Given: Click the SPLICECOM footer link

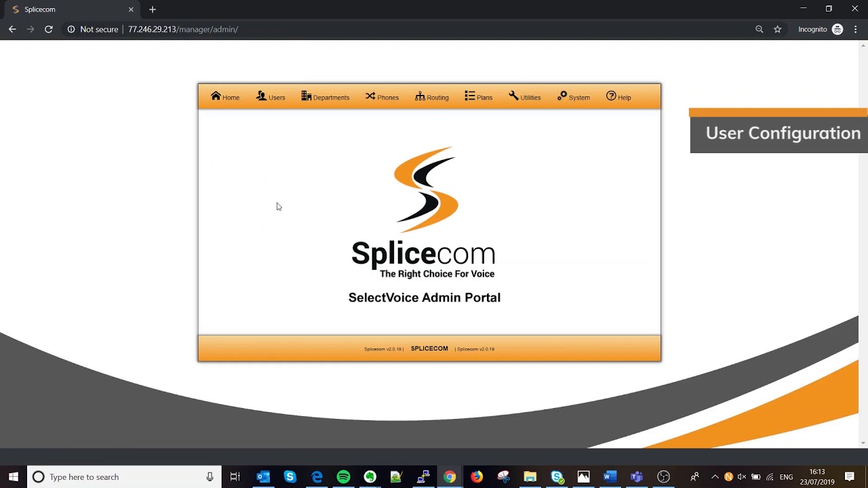Looking at the screenshot, I should (x=429, y=348).
